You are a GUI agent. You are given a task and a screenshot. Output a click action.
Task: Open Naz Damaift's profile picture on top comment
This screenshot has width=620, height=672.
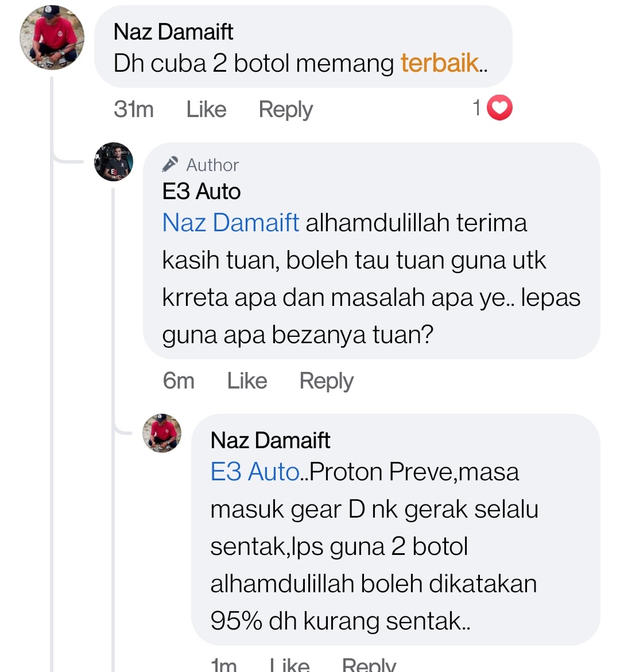coord(52,37)
